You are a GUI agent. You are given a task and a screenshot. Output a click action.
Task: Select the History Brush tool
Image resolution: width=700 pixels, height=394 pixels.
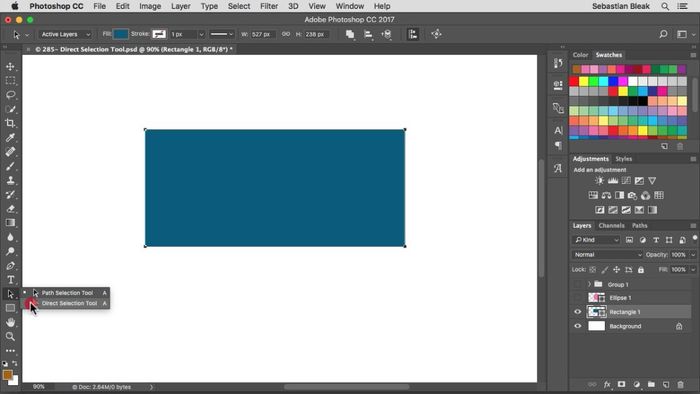[10, 195]
